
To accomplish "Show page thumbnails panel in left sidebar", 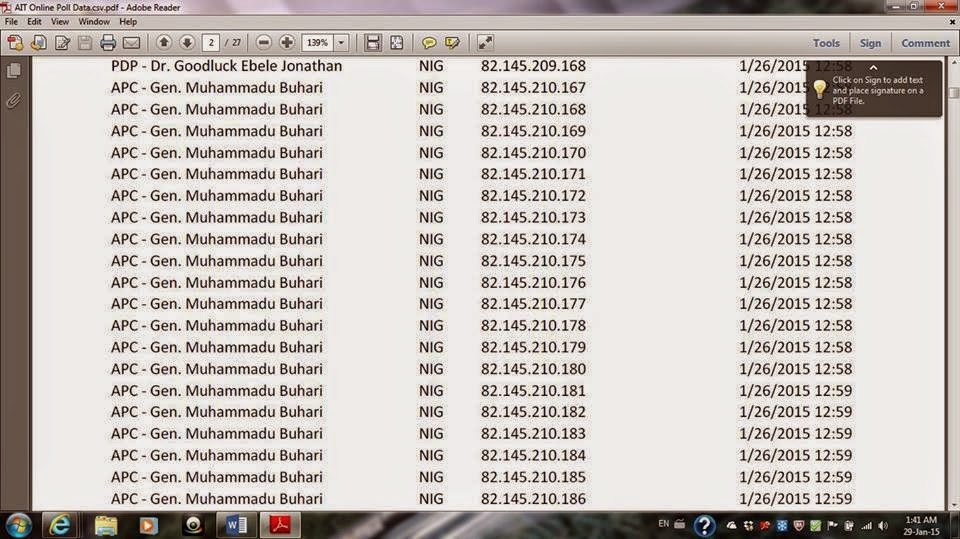I will [13, 70].
